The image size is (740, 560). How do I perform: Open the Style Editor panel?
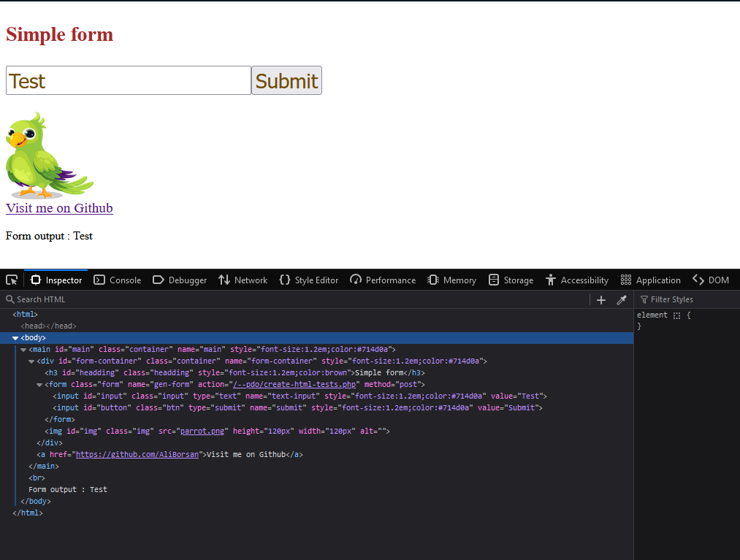coord(309,280)
